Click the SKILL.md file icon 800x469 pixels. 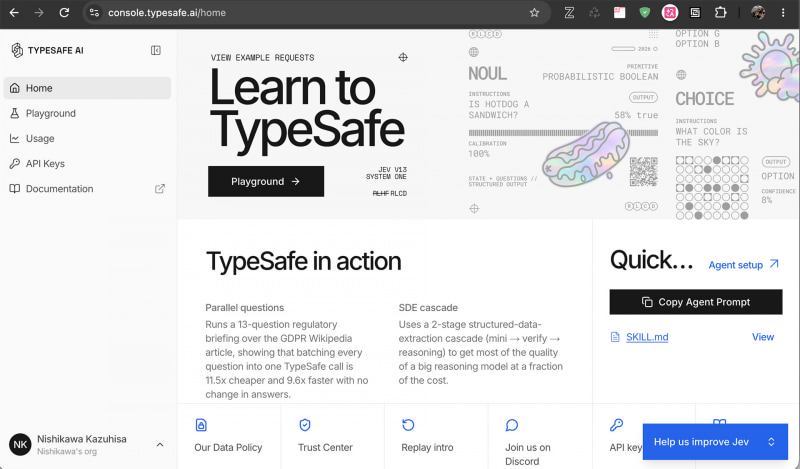point(615,337)
